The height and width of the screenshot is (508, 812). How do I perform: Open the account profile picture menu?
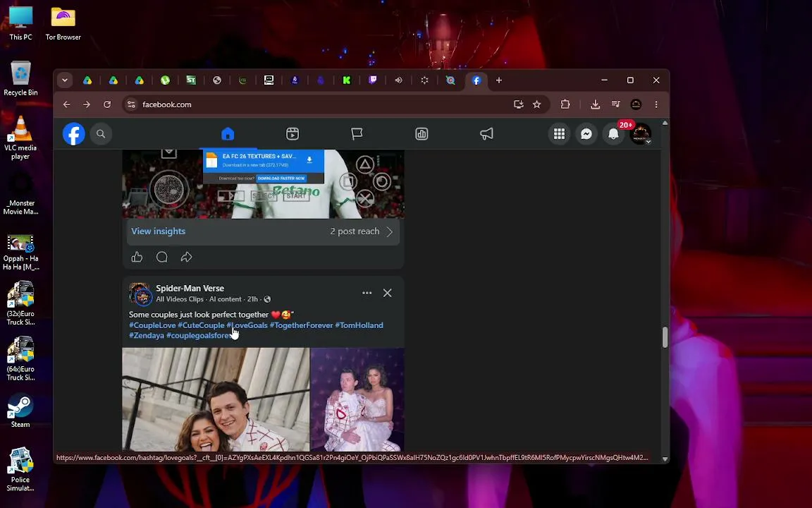point(641,134)
